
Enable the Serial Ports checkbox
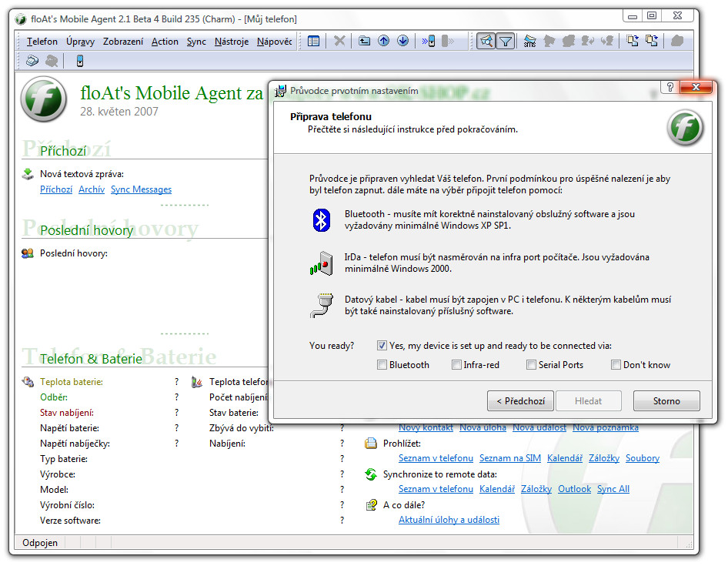(x=531, y=365)
